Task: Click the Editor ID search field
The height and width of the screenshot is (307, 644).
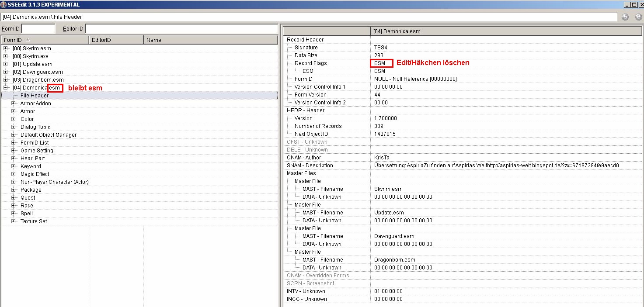Action: 181,28
